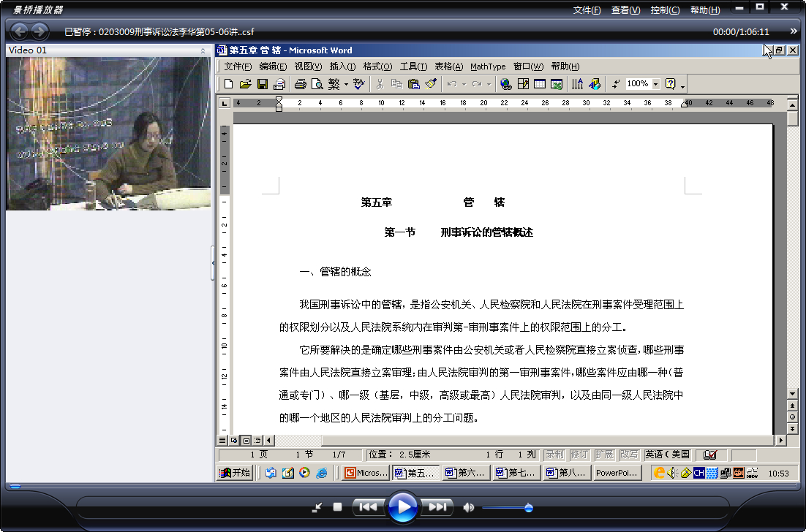806x532 pixels.
Task: Click the Columns icon in Word toolbar
Action: (577, 84)
